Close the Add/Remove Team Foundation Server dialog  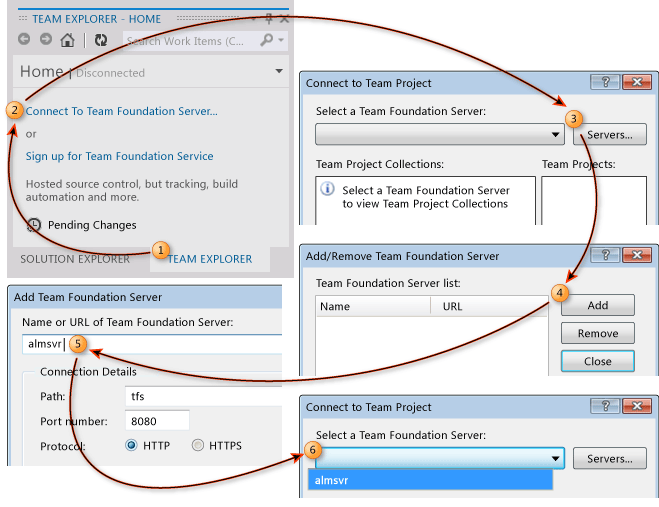[637, 255]
